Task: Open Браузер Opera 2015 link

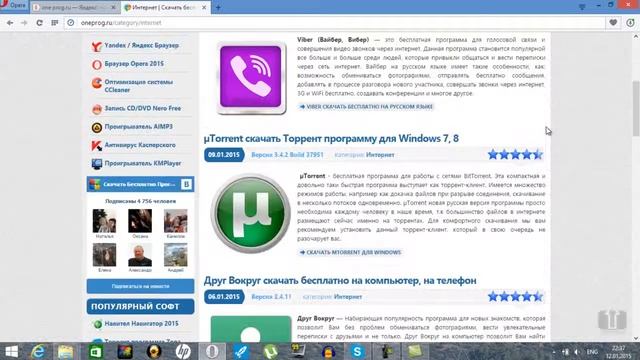Action: pyautogui.click(x=134, y=64)
